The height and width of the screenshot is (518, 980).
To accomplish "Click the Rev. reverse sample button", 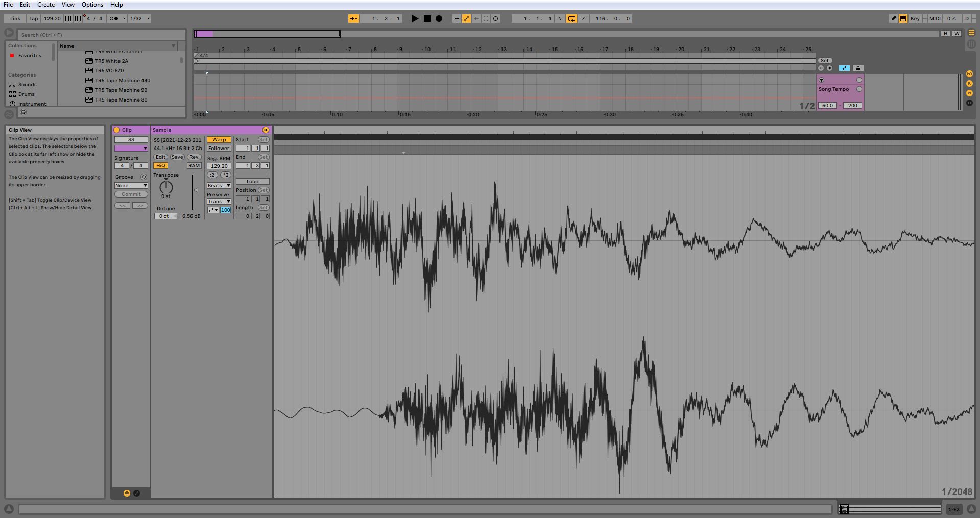I will click(194, 157).
